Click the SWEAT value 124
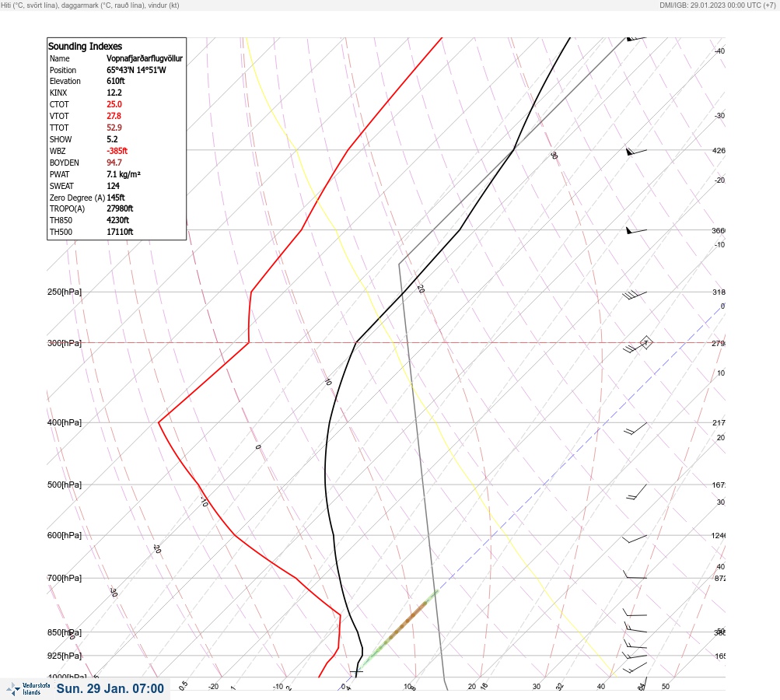The height and width of the screenshot is (700, 780). coord(113,186)
